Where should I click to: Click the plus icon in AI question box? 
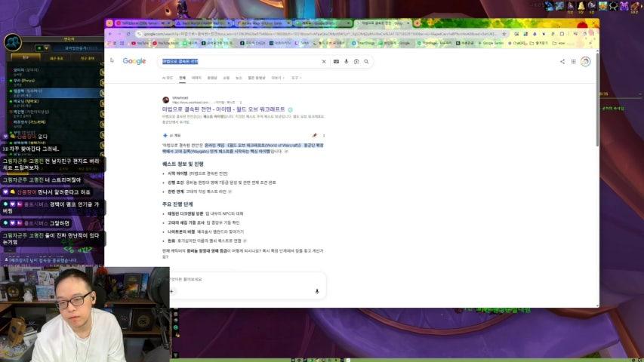click(x=171, y=291)
